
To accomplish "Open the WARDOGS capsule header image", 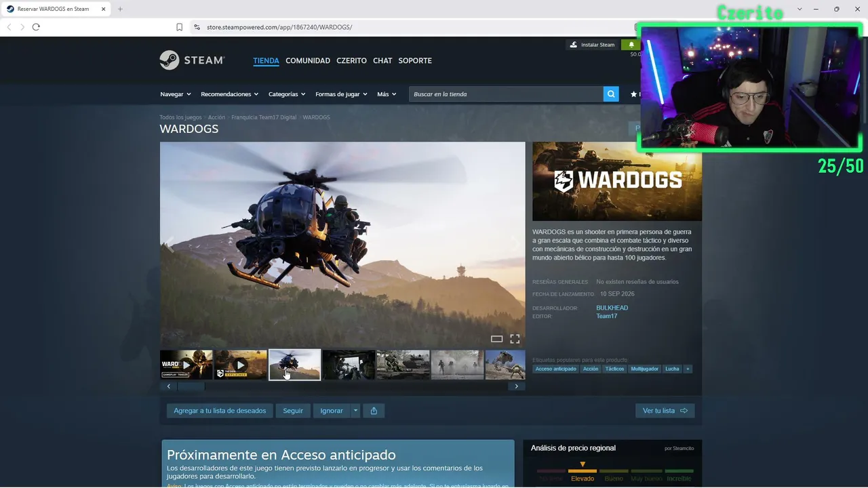I will (617, 181).
